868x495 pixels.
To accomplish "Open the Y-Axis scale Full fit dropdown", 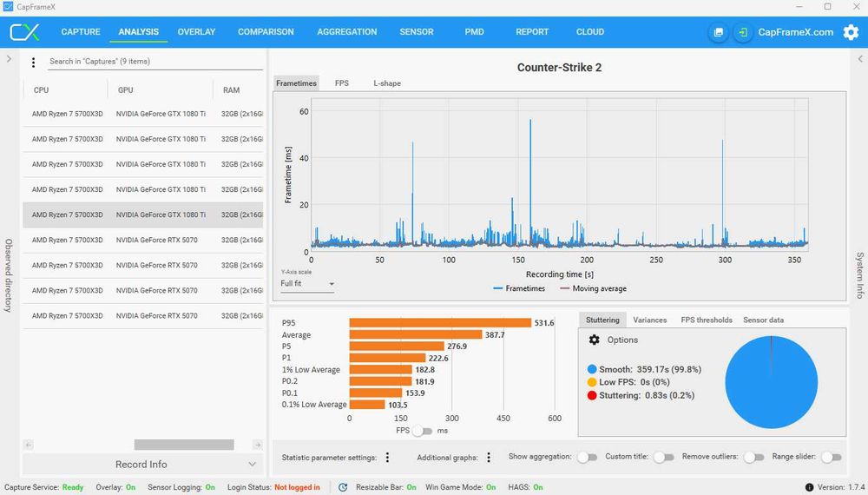I will pos(307,283).
